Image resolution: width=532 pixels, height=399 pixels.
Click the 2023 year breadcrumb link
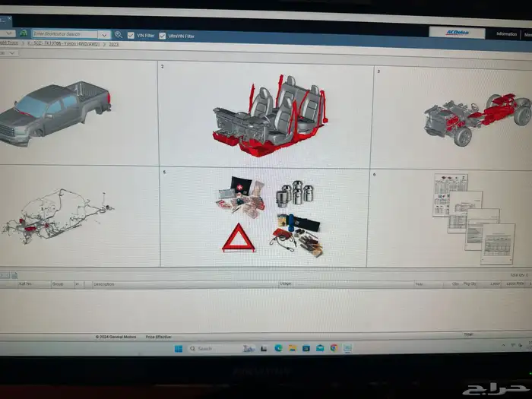[113, 45]
